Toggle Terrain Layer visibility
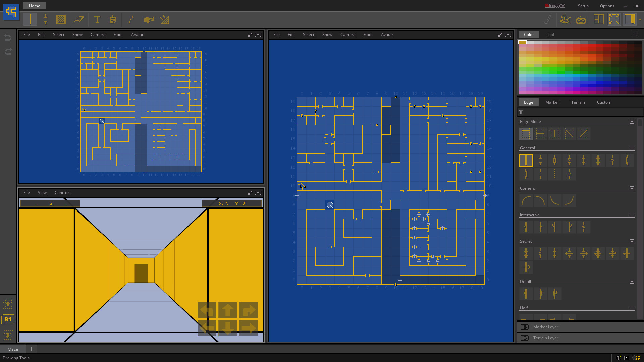The height and width of the screenshot is (362, 644). click(525, 337)
